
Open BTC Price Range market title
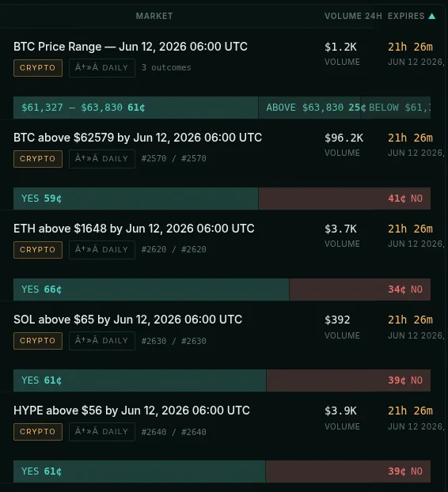tap(131, 47)
